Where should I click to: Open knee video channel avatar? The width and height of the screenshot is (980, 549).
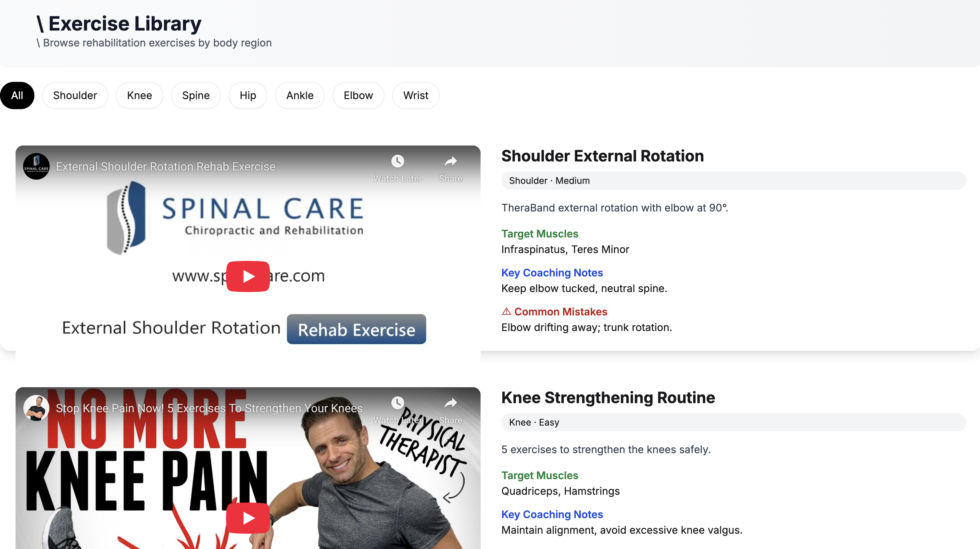(x=36, y=408)
